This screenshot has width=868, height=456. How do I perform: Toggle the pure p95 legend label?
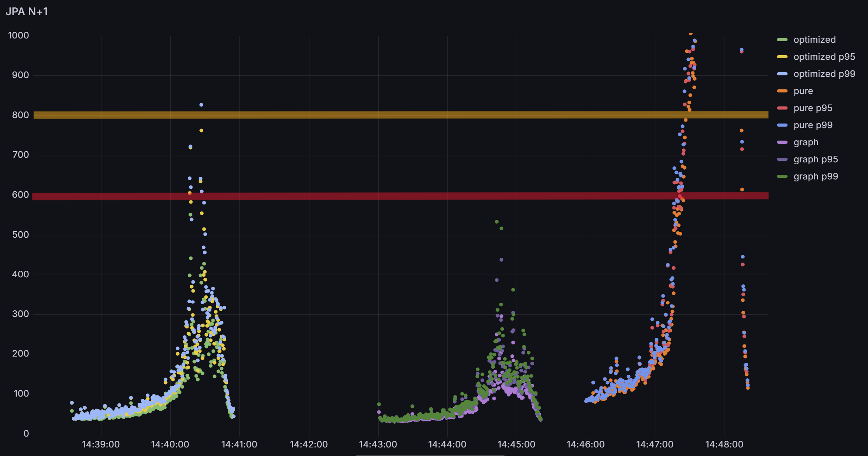coord(813,108)
